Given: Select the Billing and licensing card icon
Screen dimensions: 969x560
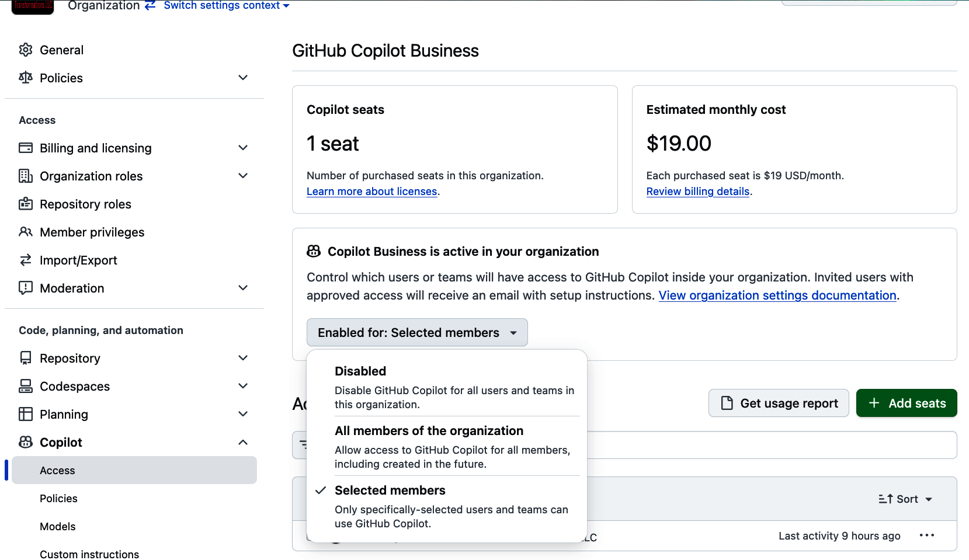Looking at the screenshot, I should click(x=26, y=148).
